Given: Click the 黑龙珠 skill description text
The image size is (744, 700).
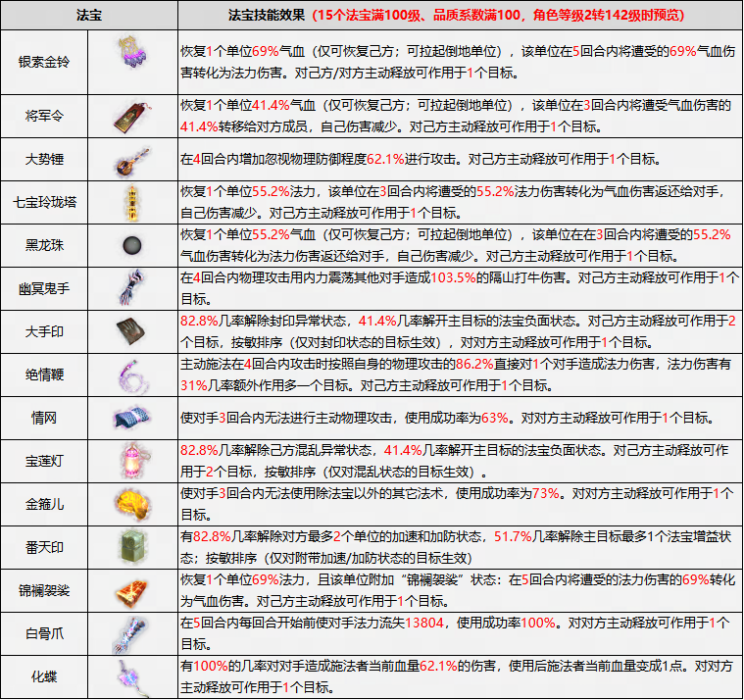Looking at the screenshot, I should (456, 245).
